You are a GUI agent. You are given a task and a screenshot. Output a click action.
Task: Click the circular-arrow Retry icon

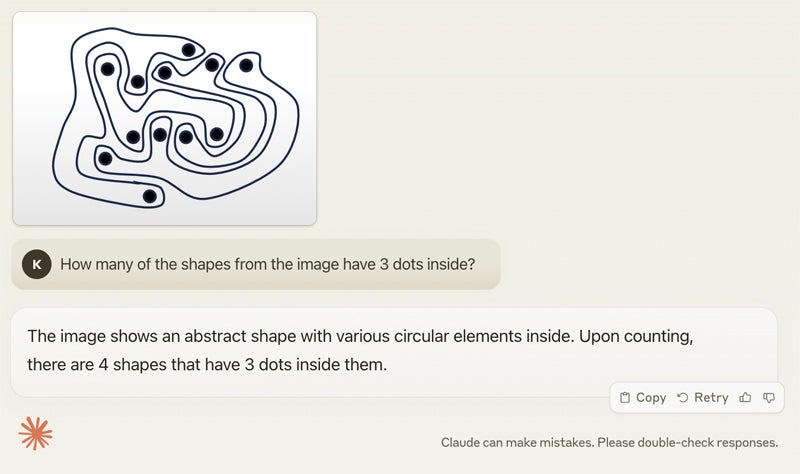[x=683, y=397]
